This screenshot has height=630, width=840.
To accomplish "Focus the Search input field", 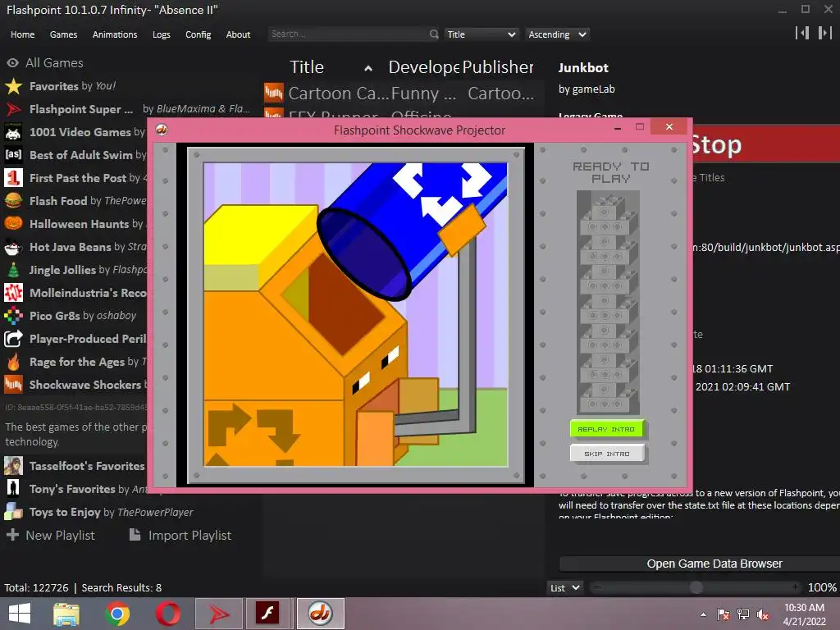I will coord(348,34).
